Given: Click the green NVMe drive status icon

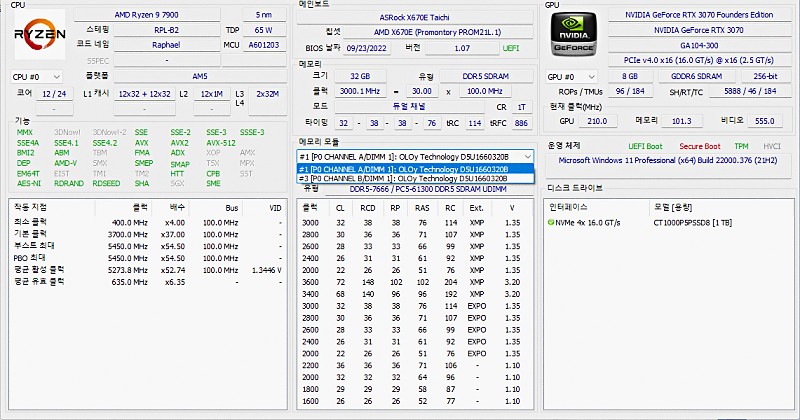Looking at the screenshot, I should (551, 222).
